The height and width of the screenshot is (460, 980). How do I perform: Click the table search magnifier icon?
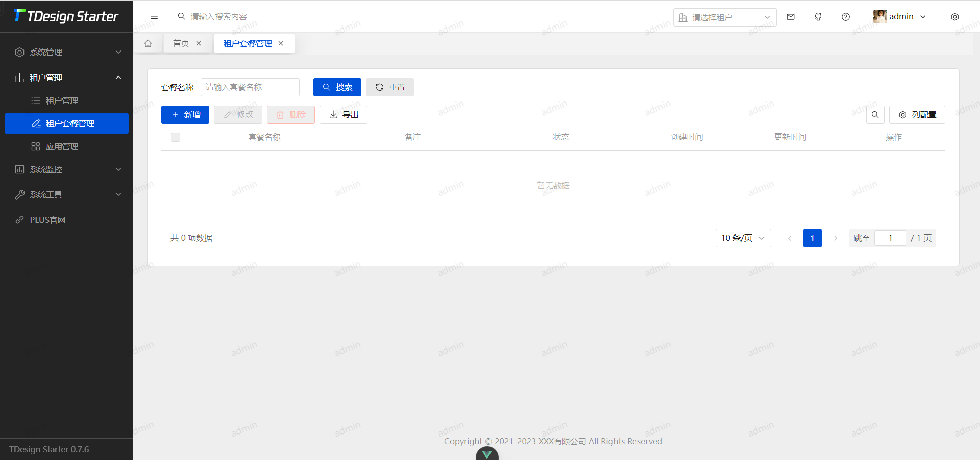tap(875, 115)
